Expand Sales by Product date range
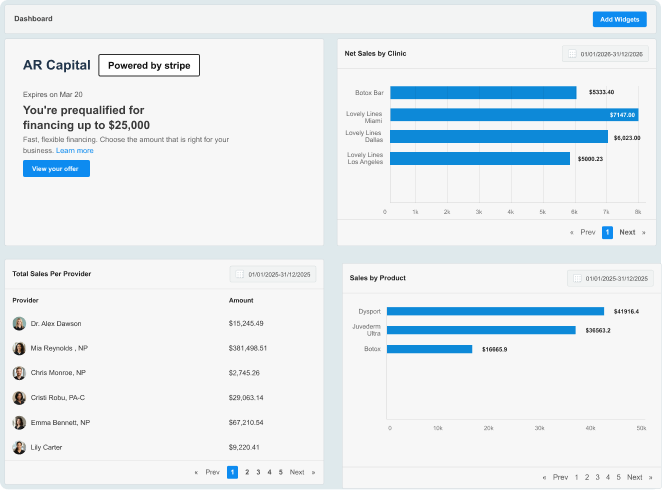The image size is (662, 490). 614,278
